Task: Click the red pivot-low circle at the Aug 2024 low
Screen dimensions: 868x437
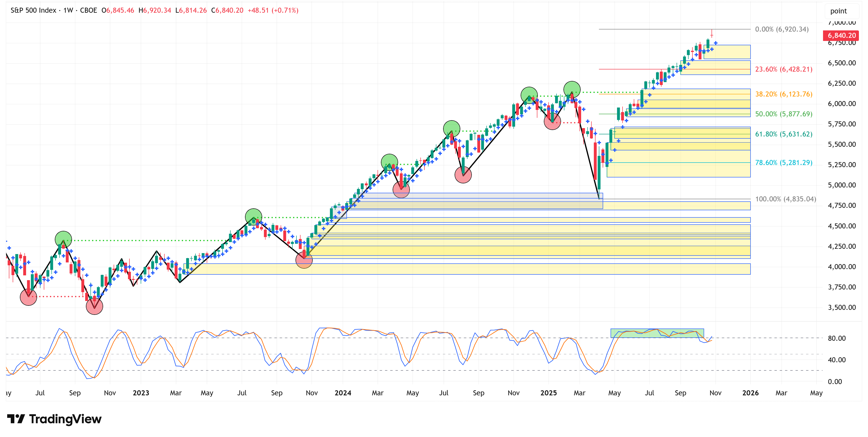Action: tap(463, 175)
